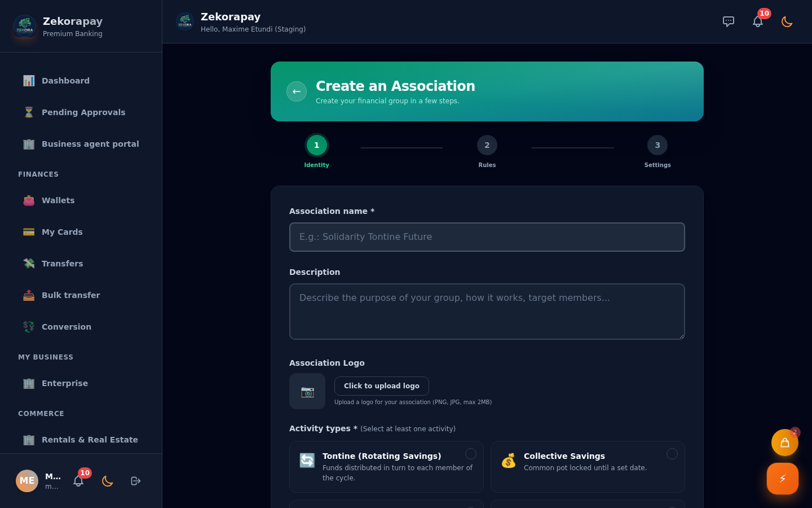812x508 pixels.
Task: Open the orange shopping bag cart button
Action: (785, 443)
